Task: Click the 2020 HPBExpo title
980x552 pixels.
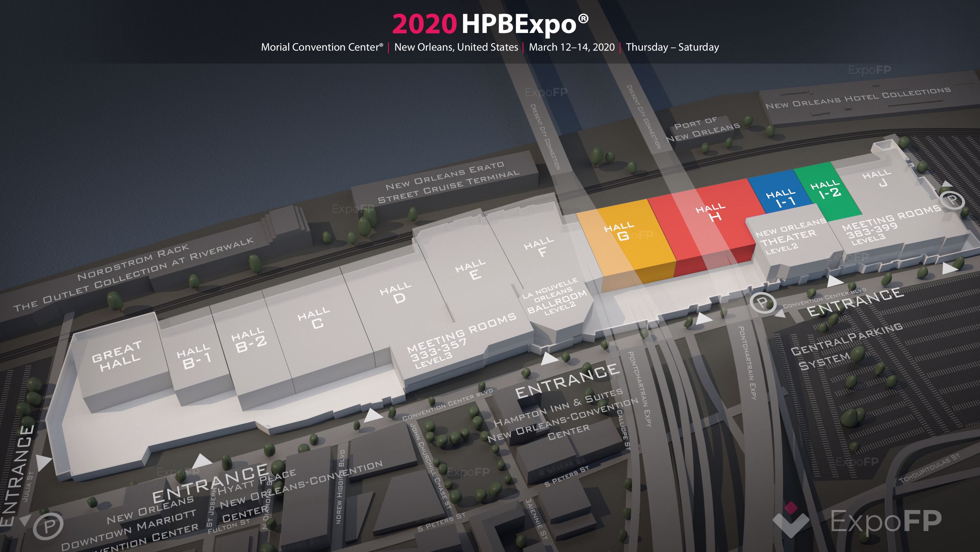Action: pyautogui.click(x=490, y=24)
